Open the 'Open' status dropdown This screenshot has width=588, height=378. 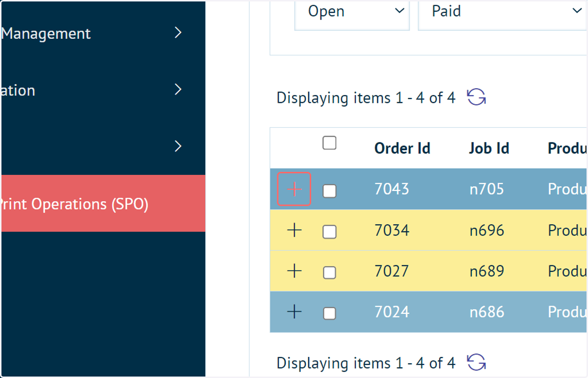tap(352, 13)
